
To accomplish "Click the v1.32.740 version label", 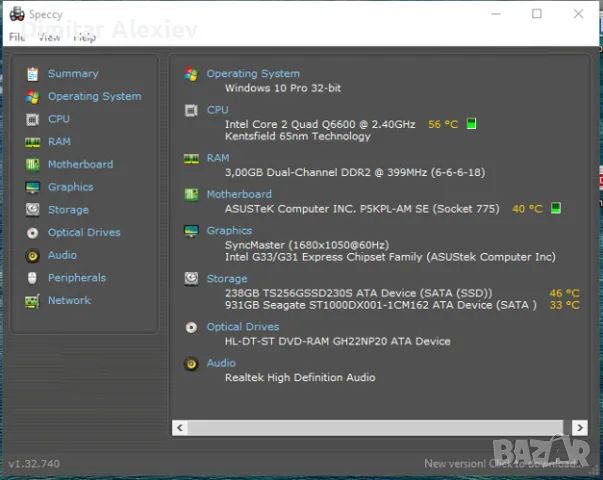I will point(34,464).
